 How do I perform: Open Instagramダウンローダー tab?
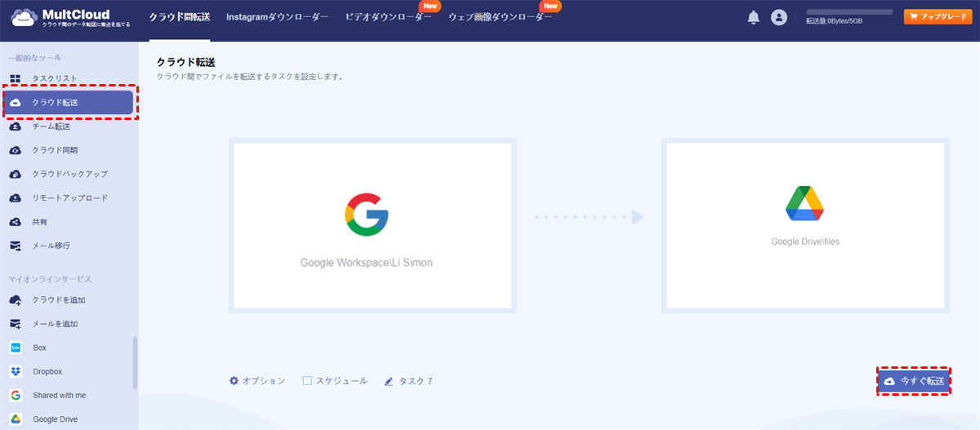coord(278,17)
